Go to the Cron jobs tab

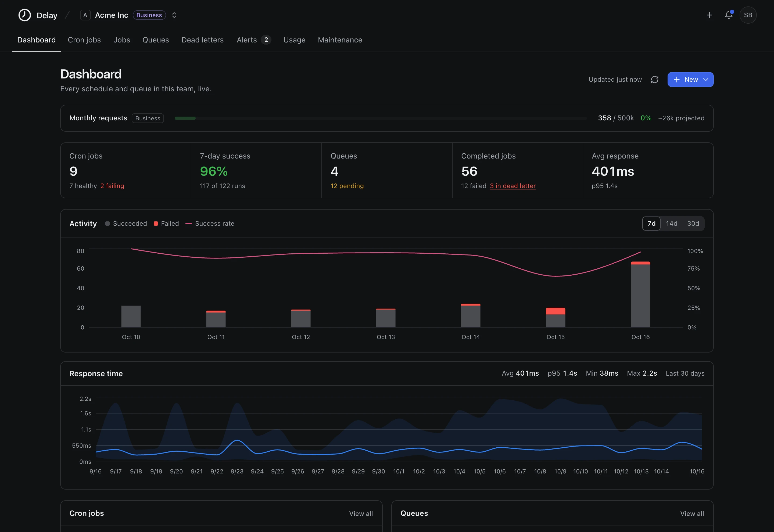[x=84, y=40]
